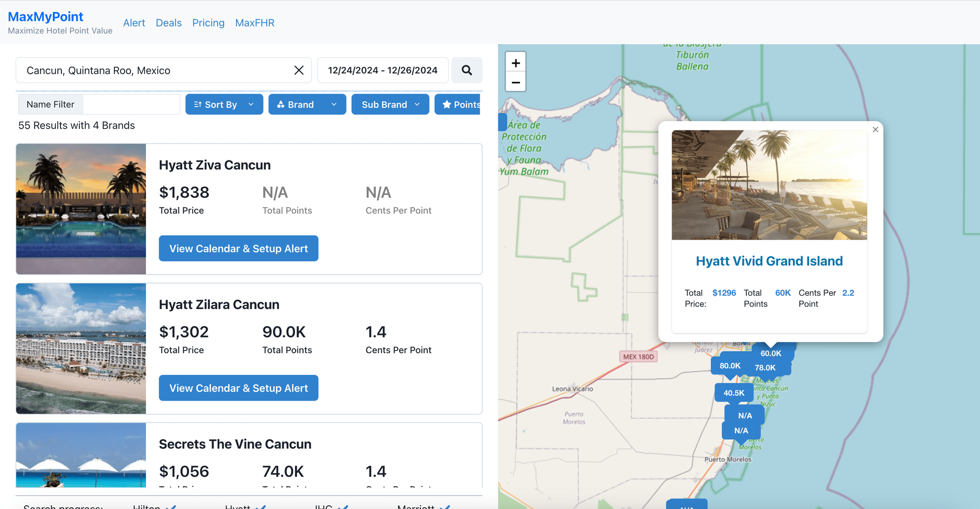Select the 40.5K map marker
980x509 pixels.
point(734,393)
